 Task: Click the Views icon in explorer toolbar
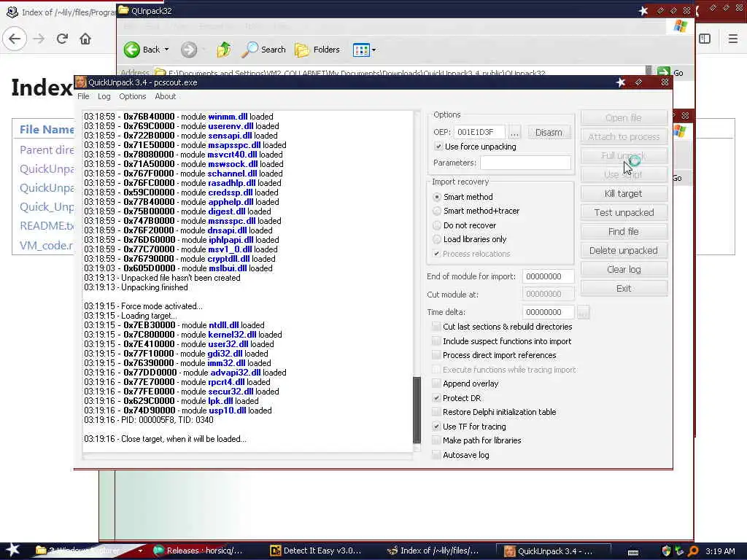pyautogui.click(x=361, y=50)
